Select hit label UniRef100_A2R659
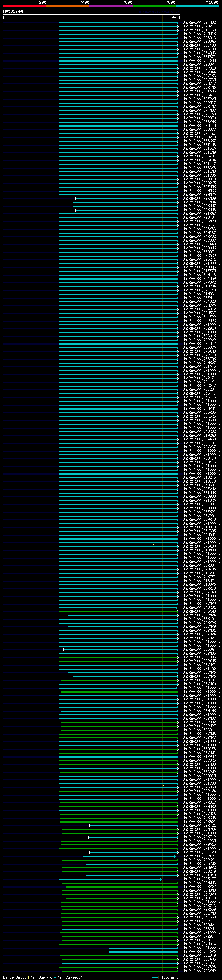The image size is (222, 980). pos(199,910)
